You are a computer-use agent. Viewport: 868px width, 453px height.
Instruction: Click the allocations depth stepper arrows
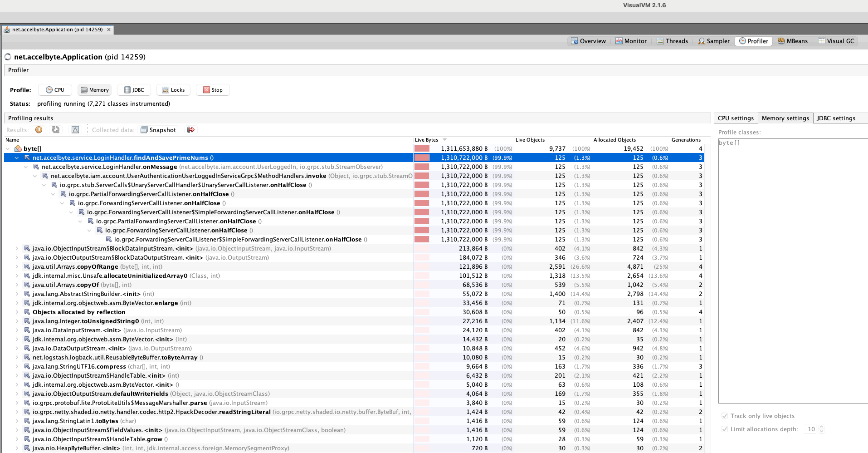point(821,429)
